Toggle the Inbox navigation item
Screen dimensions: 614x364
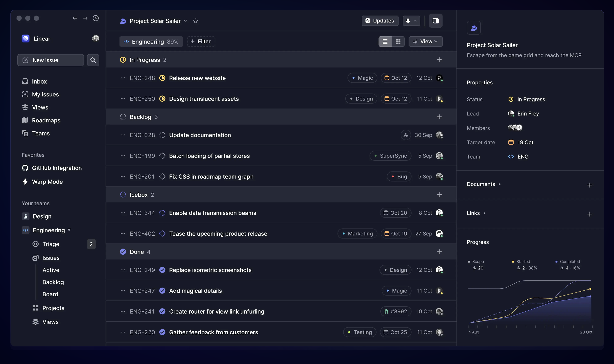pos(39,81)
